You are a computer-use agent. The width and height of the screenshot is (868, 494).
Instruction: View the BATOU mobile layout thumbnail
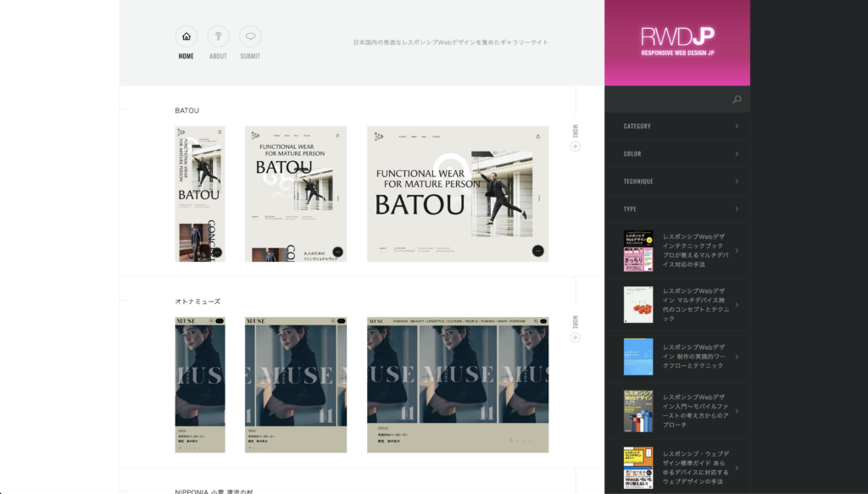click(x=200, y=194)
